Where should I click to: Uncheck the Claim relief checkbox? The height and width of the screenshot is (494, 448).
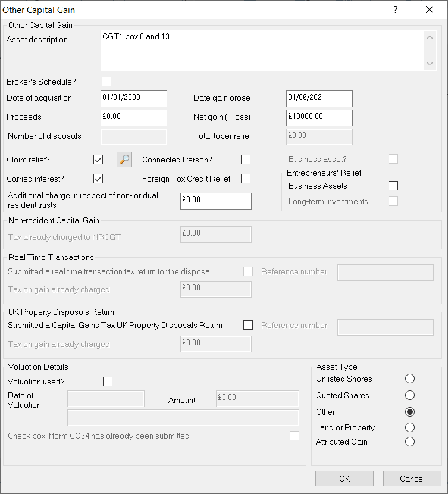[98, 160]
